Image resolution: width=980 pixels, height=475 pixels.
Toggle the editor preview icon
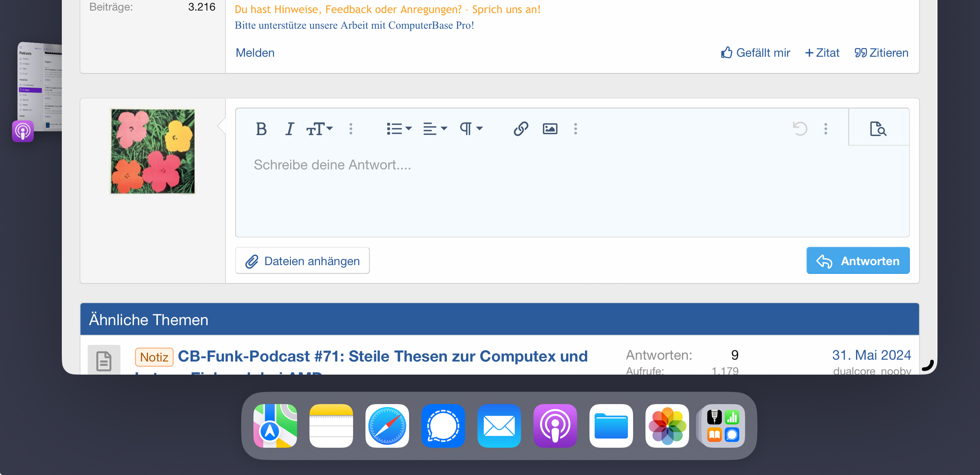coord(878,129)
